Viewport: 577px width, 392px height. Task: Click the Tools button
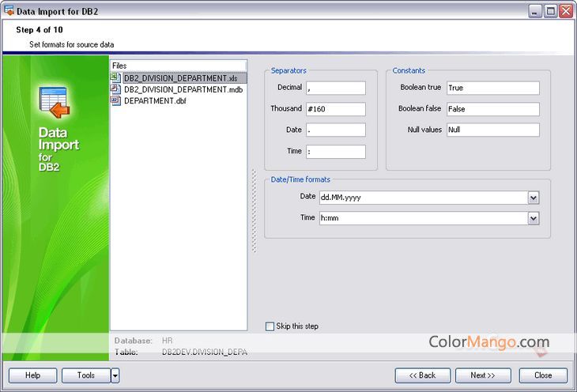[86, 375]
